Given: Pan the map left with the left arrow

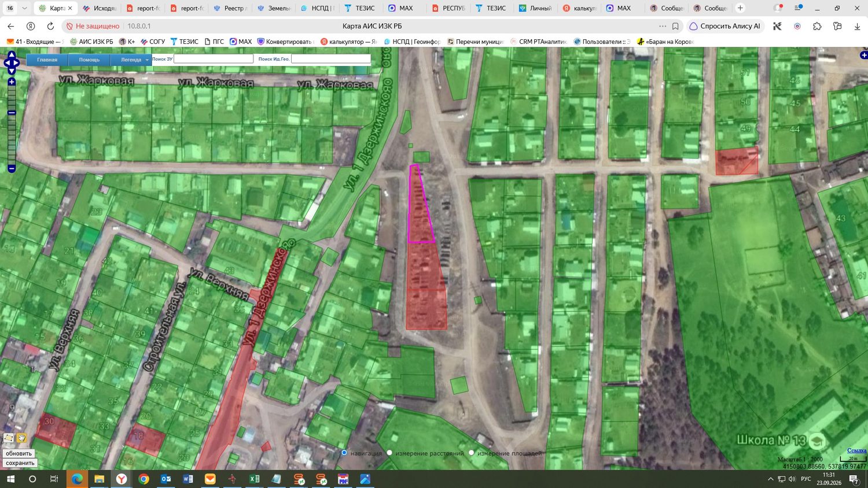Looking at the screenshot, I should tap(6, 63).
